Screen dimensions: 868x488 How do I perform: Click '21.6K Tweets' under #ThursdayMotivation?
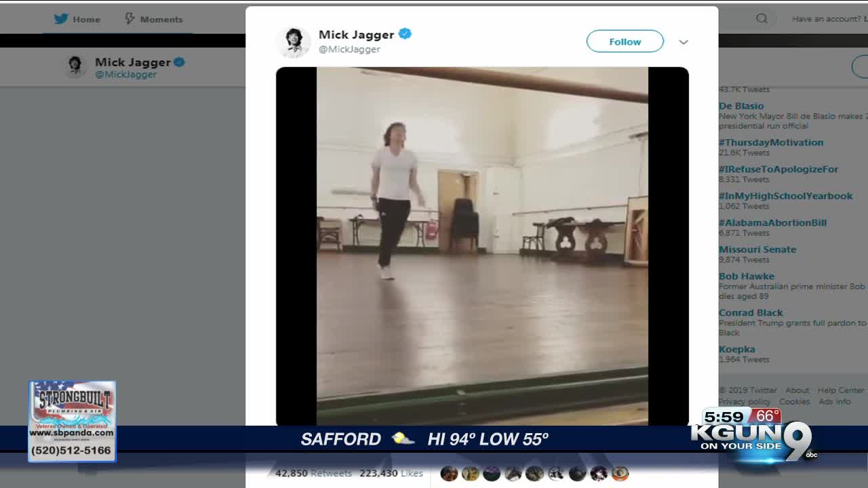pos(744,152)
